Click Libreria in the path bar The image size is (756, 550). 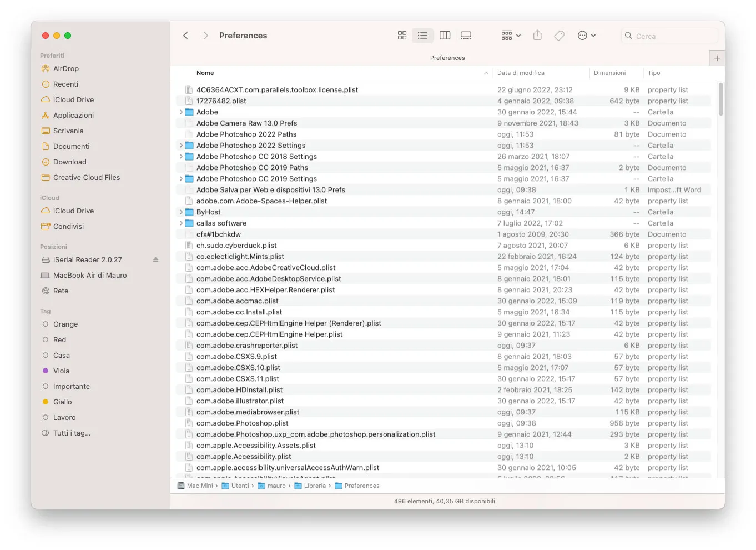point(314,486)
